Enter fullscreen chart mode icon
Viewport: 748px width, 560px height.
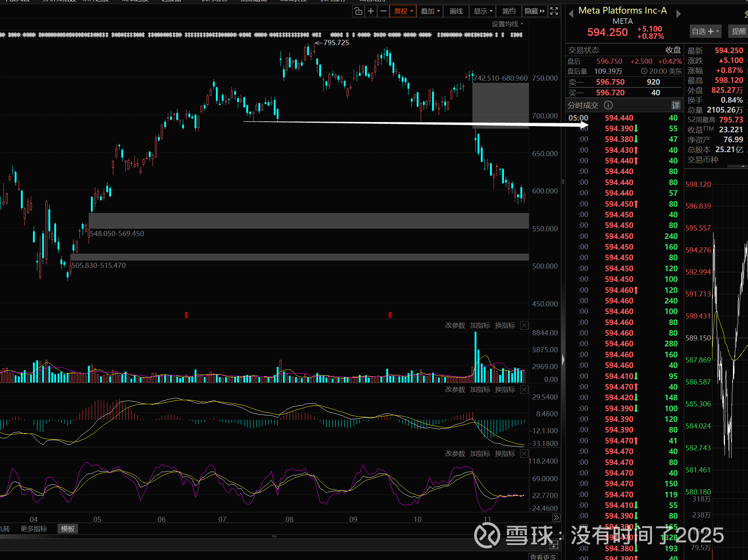tap(554, 11)
